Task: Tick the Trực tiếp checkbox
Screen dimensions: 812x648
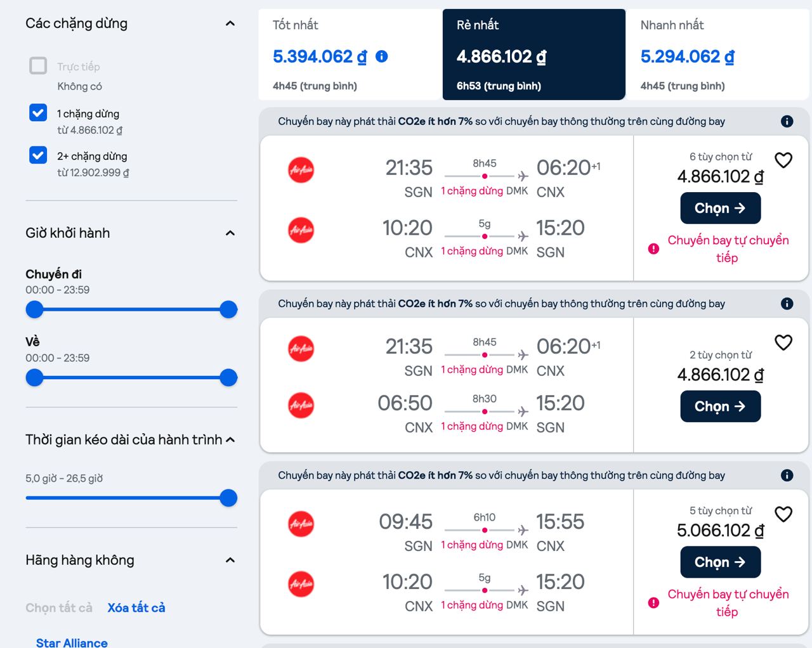Action: 38,66
